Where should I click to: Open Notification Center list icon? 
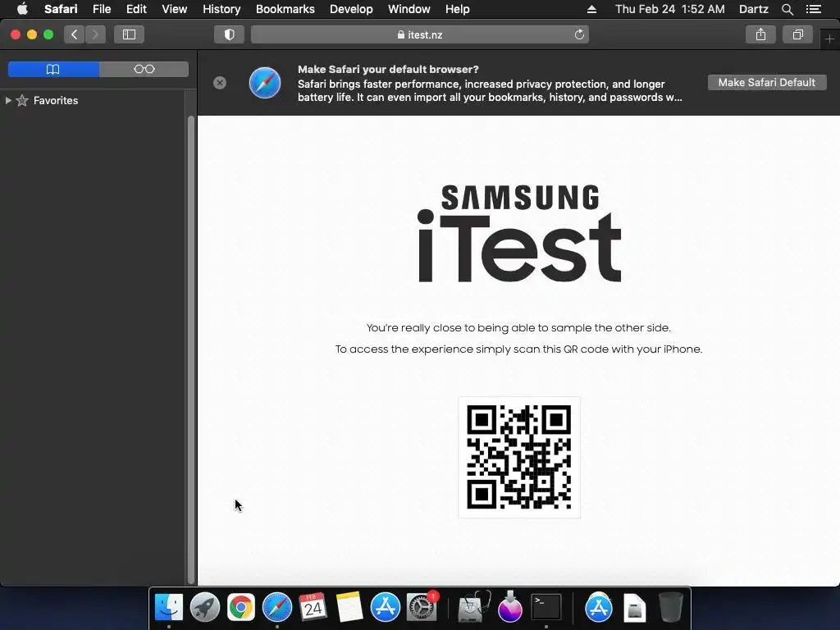pos(813,9)
